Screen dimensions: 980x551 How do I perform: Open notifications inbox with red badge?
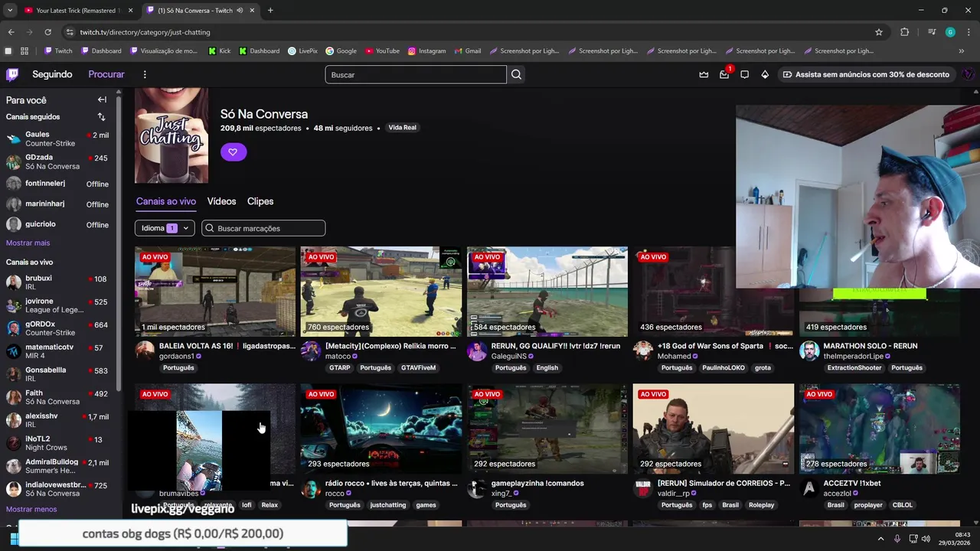pyautogui.click(x=724, y=74)
